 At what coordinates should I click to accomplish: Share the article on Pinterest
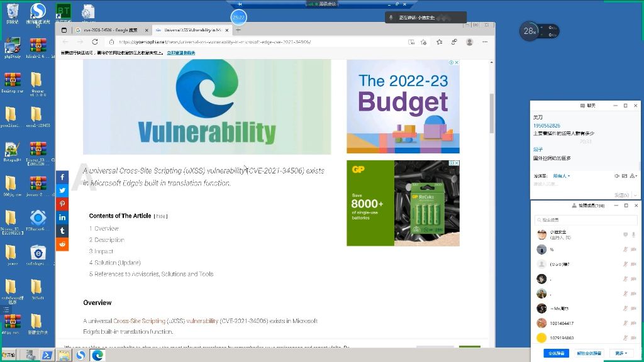(x=62, y=204)
